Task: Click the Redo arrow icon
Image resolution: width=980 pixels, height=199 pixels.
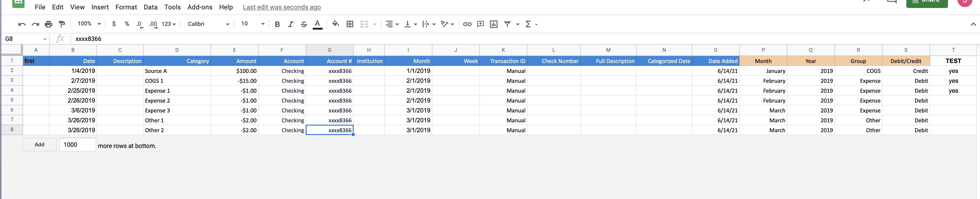Action: pos(35,24)
